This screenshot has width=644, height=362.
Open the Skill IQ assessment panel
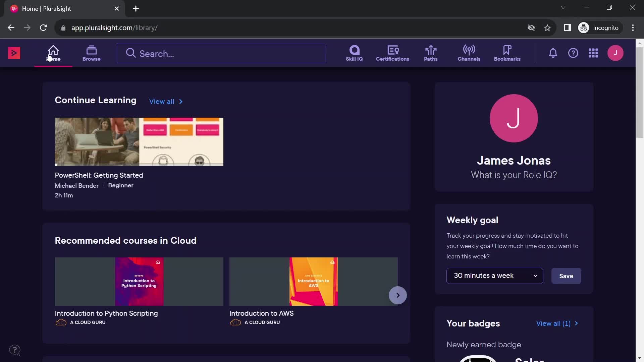coord(354,52)
